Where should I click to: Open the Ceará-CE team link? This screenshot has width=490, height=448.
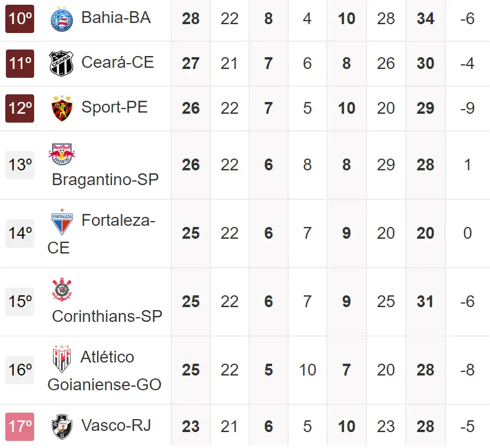(x=118, y=62)
